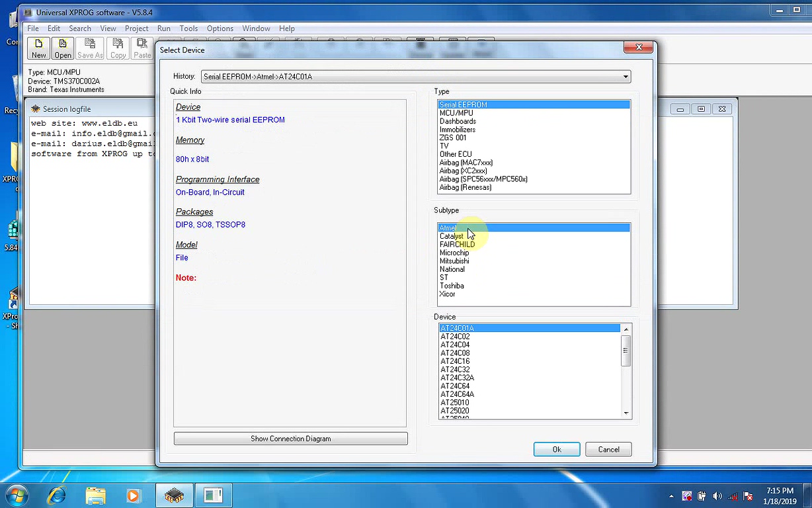812x508 pixels.
Task: Click the screen recorder tray icon
Action: tap(687, 496)
